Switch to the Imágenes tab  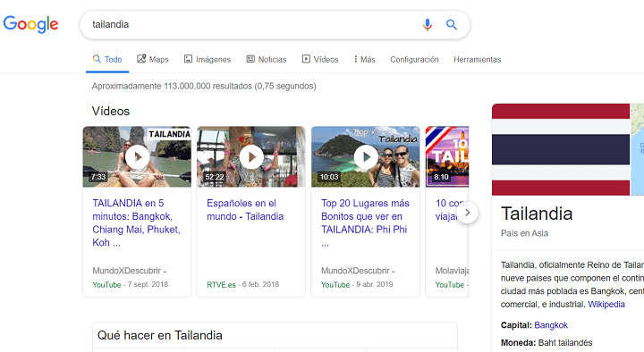208,60
